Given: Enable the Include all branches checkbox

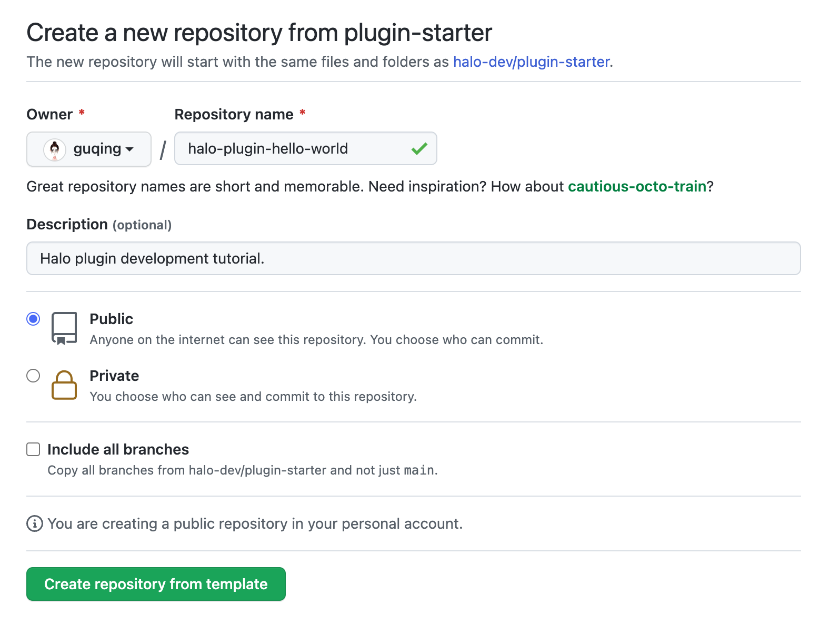Looking at the screenshot, I should (x=33, y=449).
